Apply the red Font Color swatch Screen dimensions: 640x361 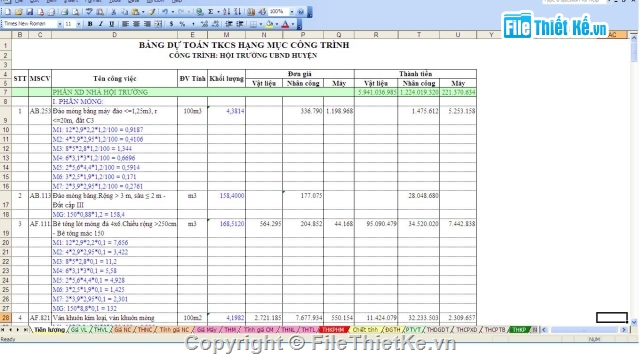point(285,24)
